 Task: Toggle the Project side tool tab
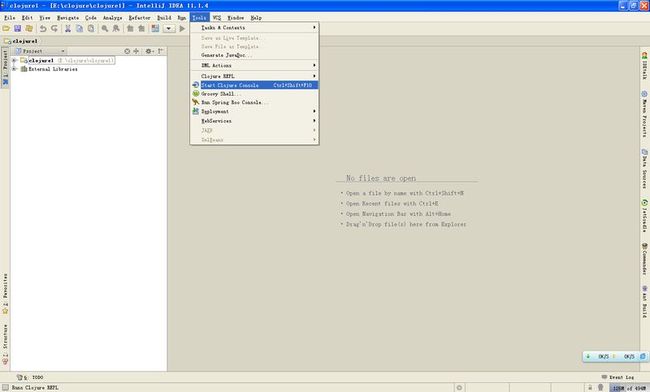point(5,68)
